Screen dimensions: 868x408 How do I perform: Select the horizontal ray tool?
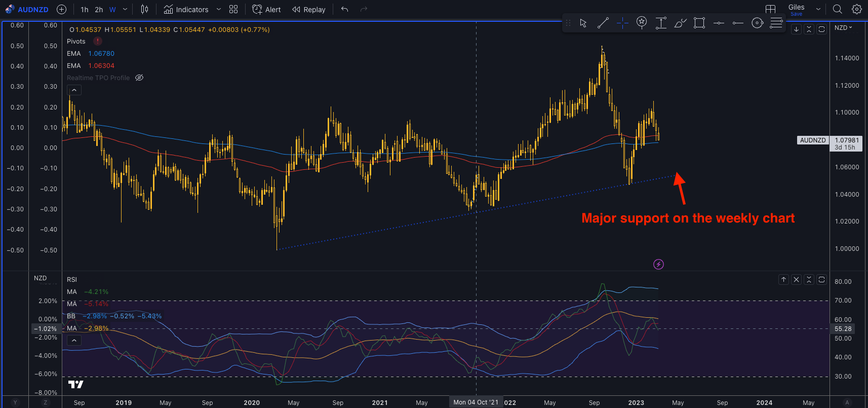coord(738,23)
